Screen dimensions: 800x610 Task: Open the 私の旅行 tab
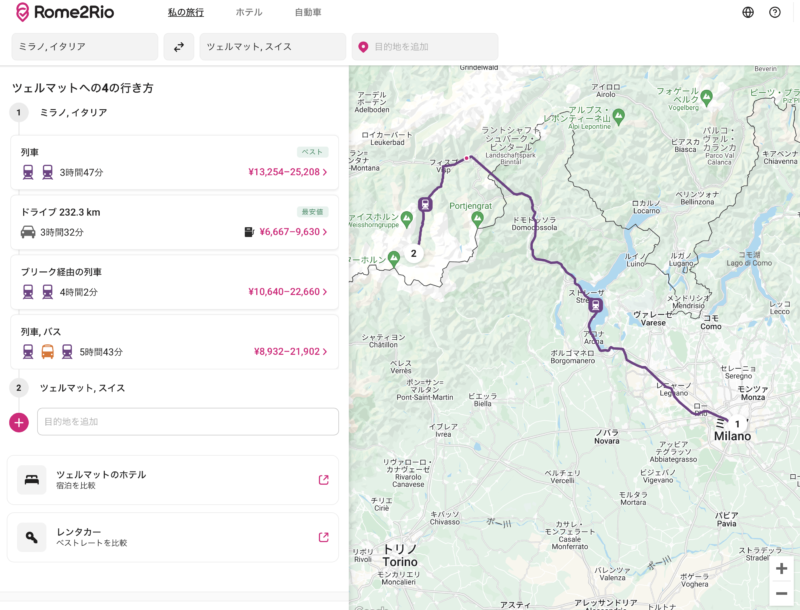point(186,12)
